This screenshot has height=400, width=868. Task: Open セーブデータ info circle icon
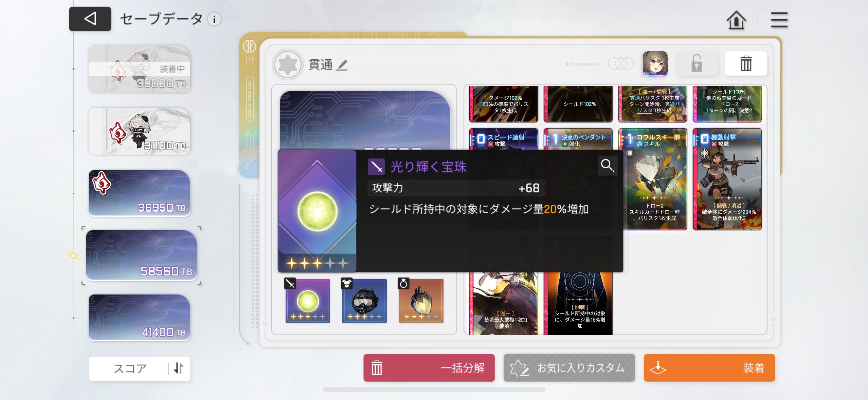[x=214, y=19]
